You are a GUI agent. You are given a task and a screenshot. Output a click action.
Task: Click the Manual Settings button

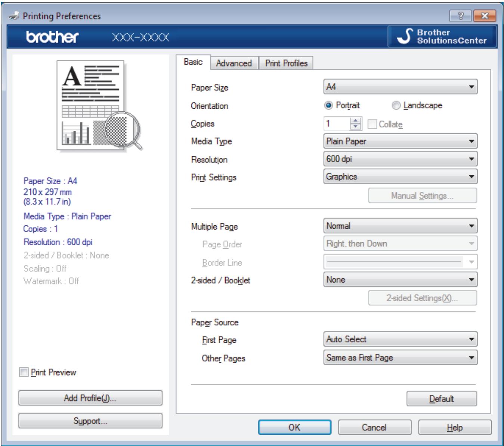423,196
